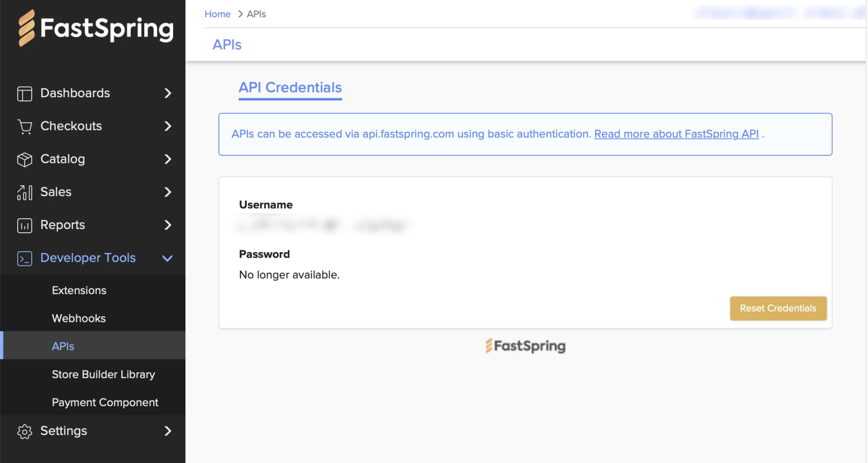
Task: Click the Reports bar chart icon
Action: (24, 225)
